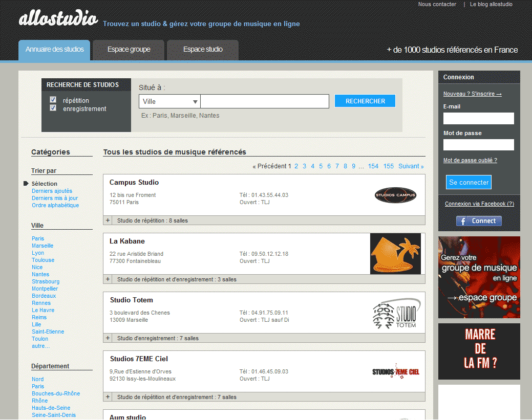Switch to the Espace groupe tab

click(129, 50)
